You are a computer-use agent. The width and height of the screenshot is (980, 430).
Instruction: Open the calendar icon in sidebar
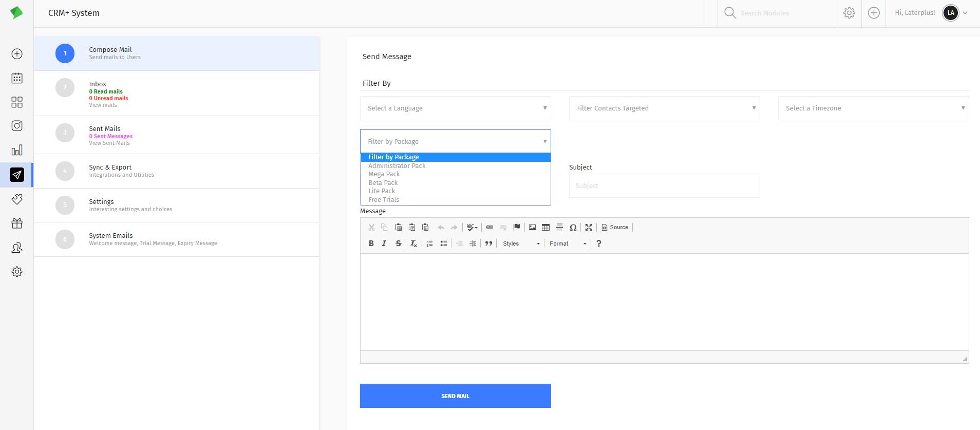click(x=17, y=78)
